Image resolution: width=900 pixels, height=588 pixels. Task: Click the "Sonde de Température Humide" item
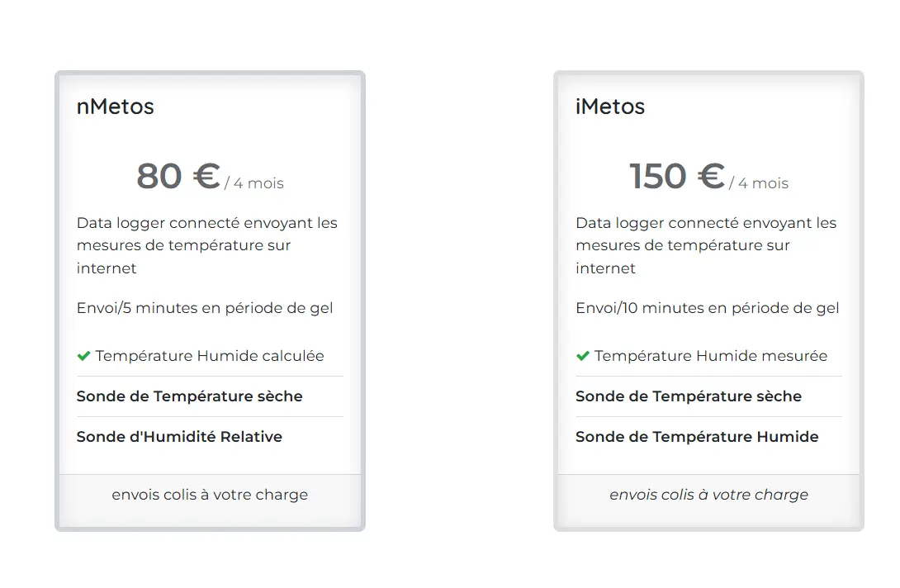(x=697, y=437)
